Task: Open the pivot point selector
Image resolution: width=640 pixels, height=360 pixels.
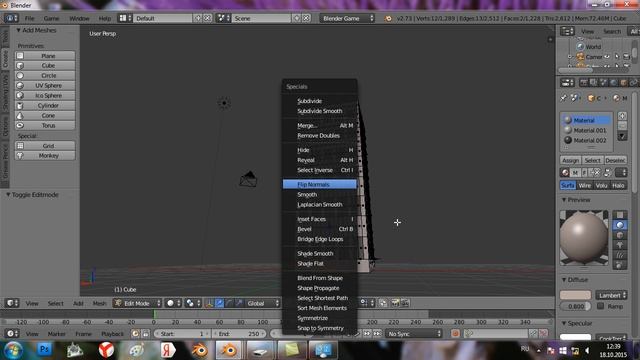Action: [193, 303]
